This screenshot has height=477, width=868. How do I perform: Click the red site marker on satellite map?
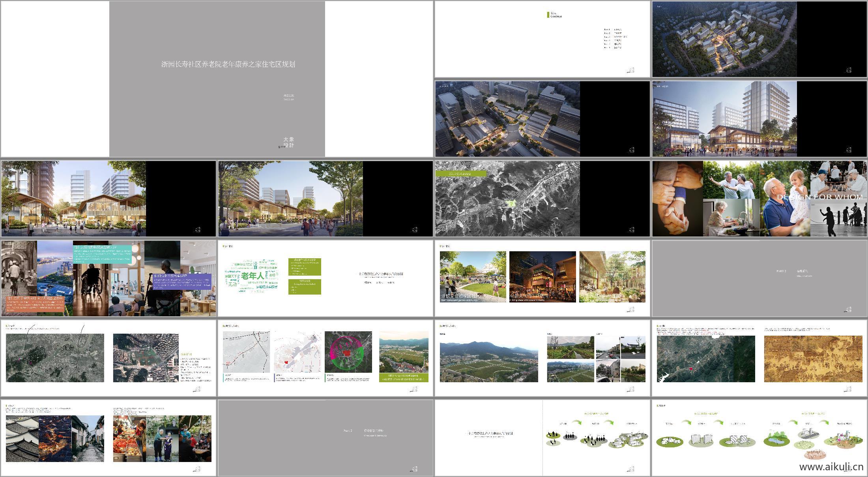(x=691, y=368)
